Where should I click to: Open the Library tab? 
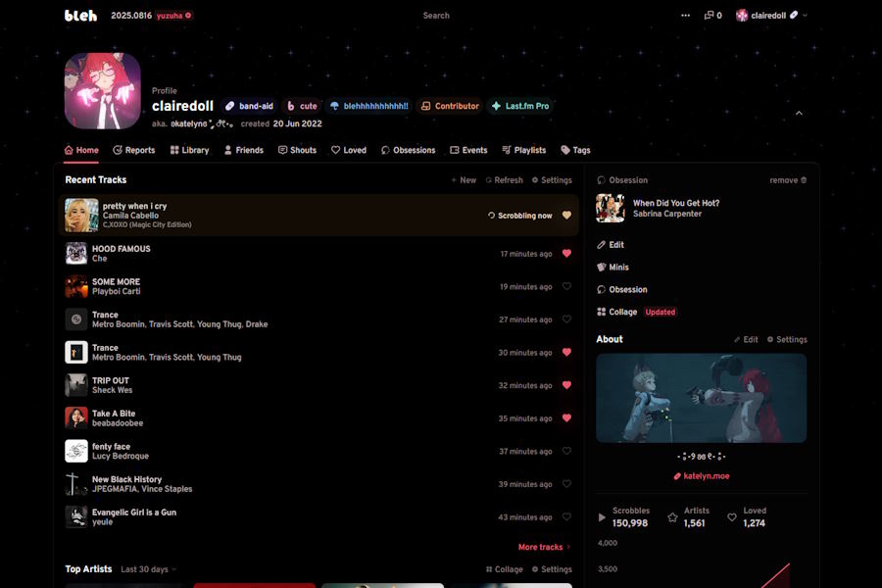tap(189, 150)
